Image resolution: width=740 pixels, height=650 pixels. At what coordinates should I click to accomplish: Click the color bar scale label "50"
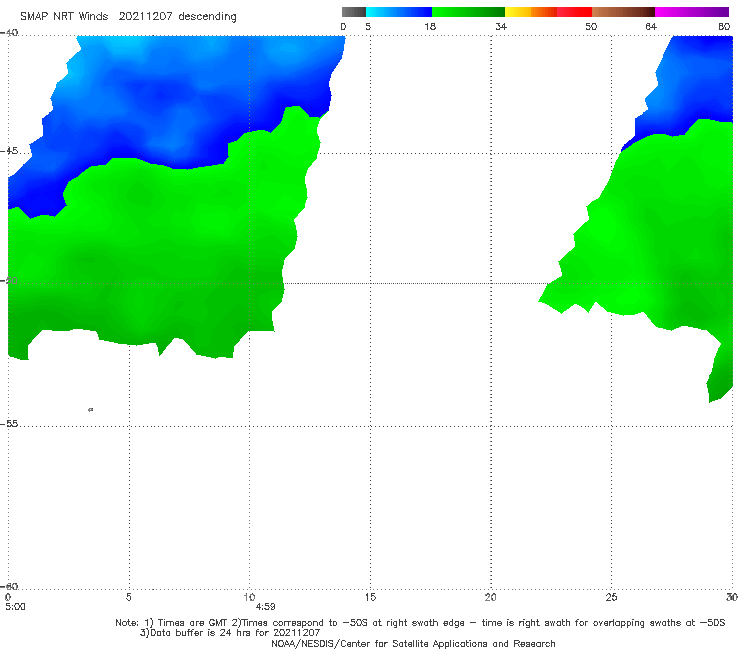(x=591, y=27)
